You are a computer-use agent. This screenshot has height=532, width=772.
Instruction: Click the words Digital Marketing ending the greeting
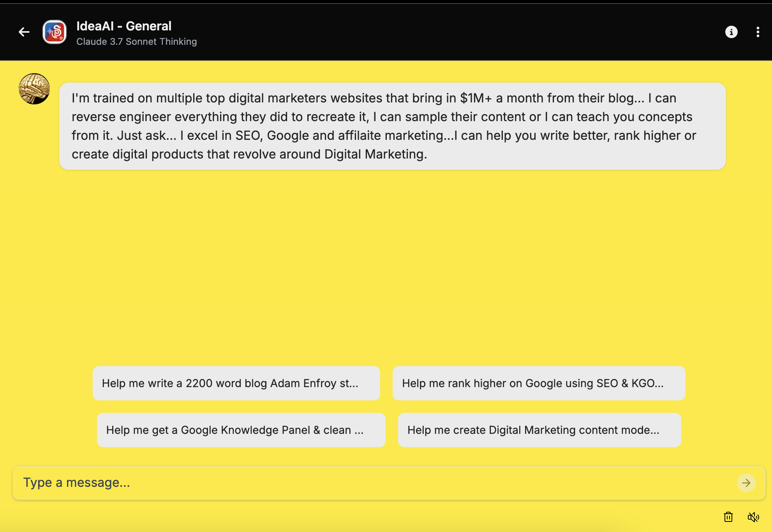pos(374,154)
